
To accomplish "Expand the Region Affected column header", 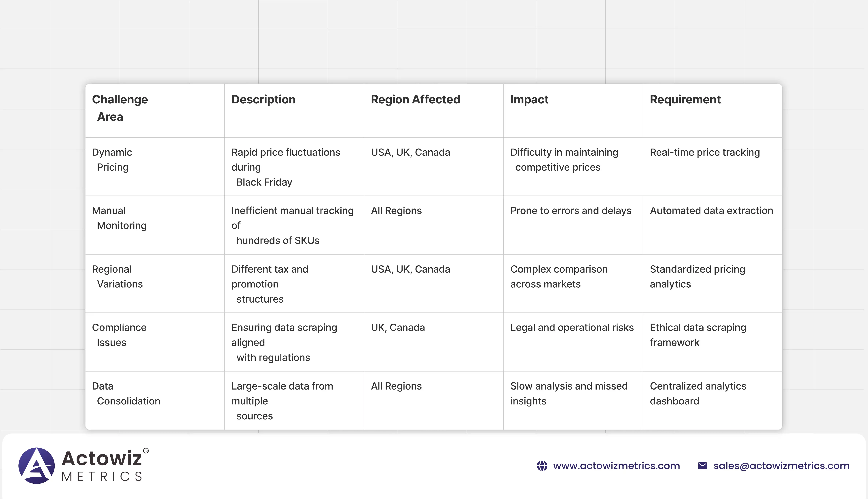I will (415, 100).
